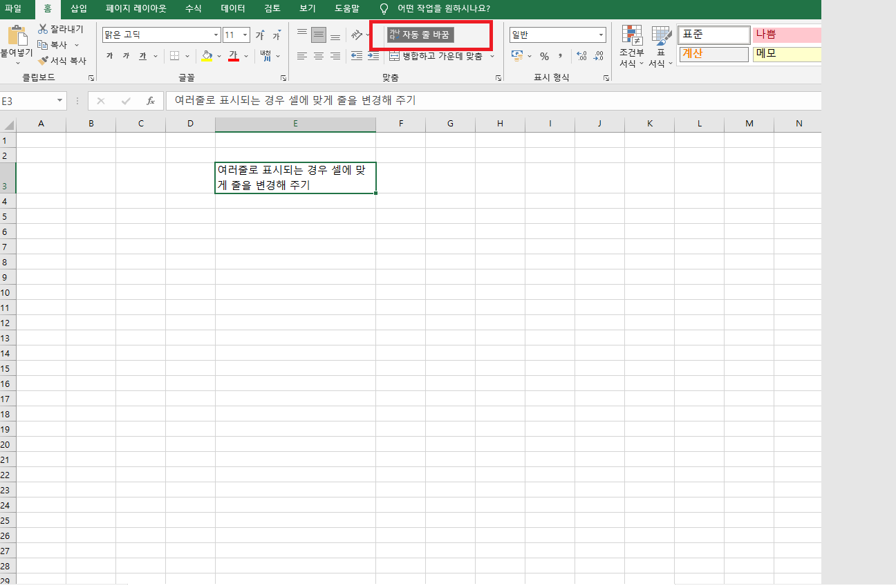896x588 pixels.
Task: Click the Paste (붙여넣기) clipboard icon
Action: tap(17, 36)
